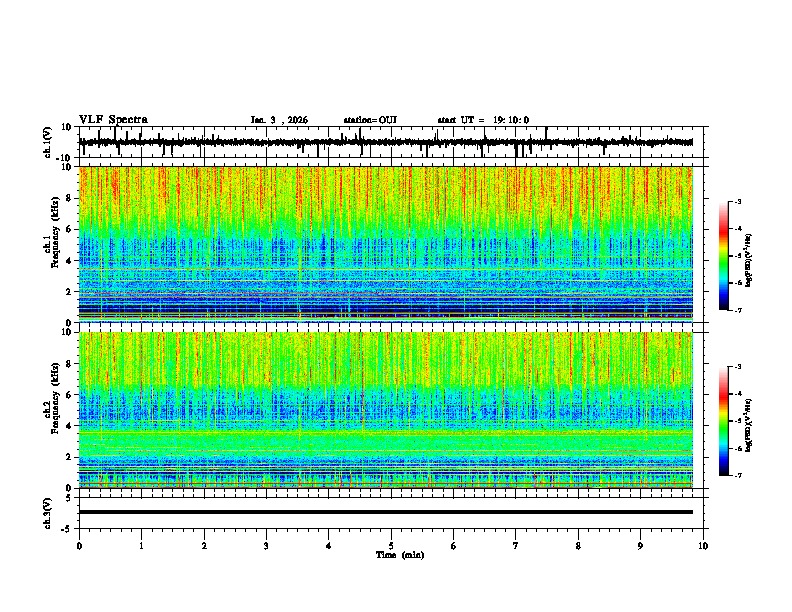
Task: Click the time axis tick label "10"
Action: (x=703, y=546)
